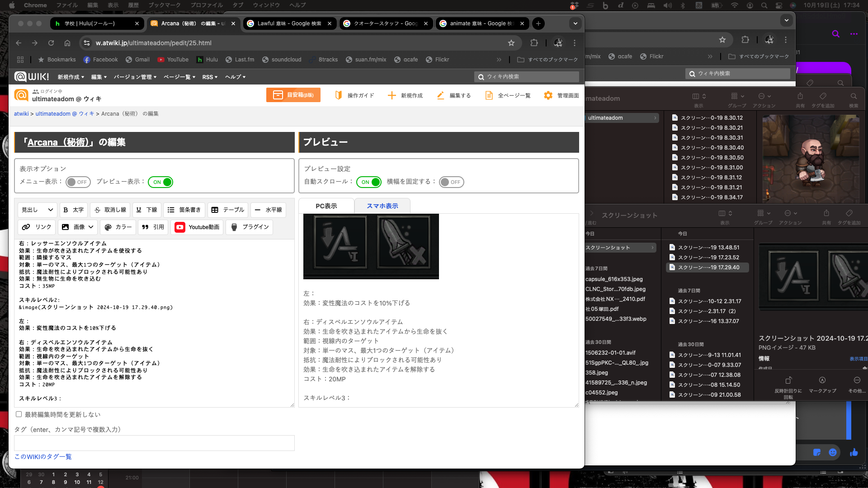
Task: Expand the 画像 image dropdown
Action: click(78, 227)
